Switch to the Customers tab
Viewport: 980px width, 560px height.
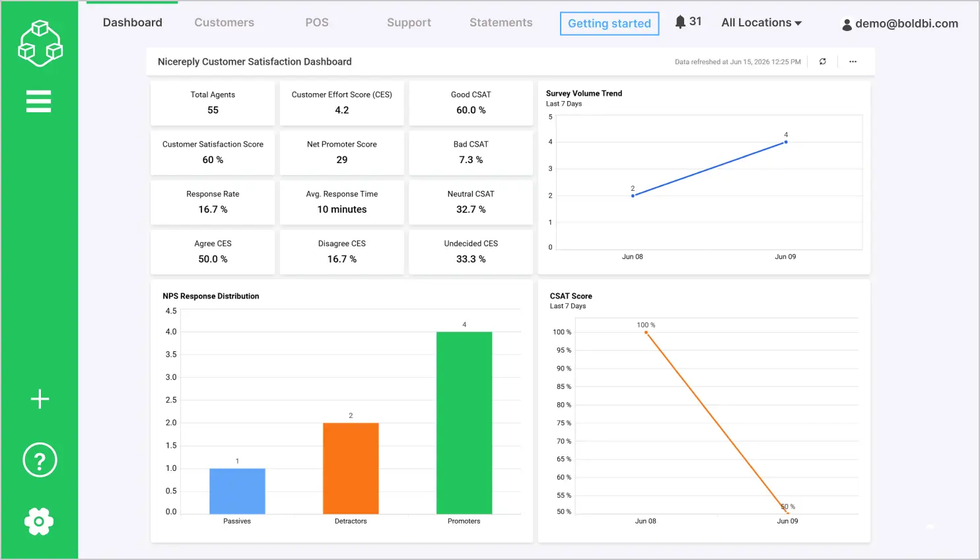(x=224, y=22)
